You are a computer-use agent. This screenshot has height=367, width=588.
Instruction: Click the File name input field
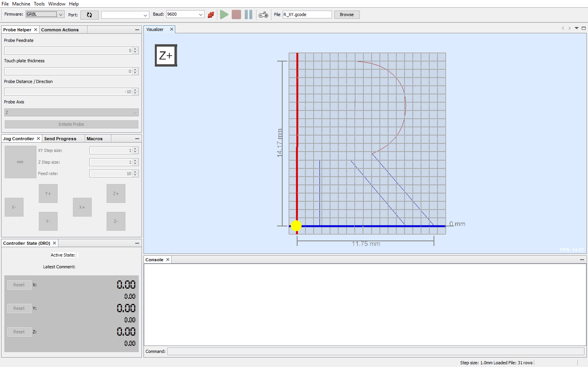click(307, 14)
